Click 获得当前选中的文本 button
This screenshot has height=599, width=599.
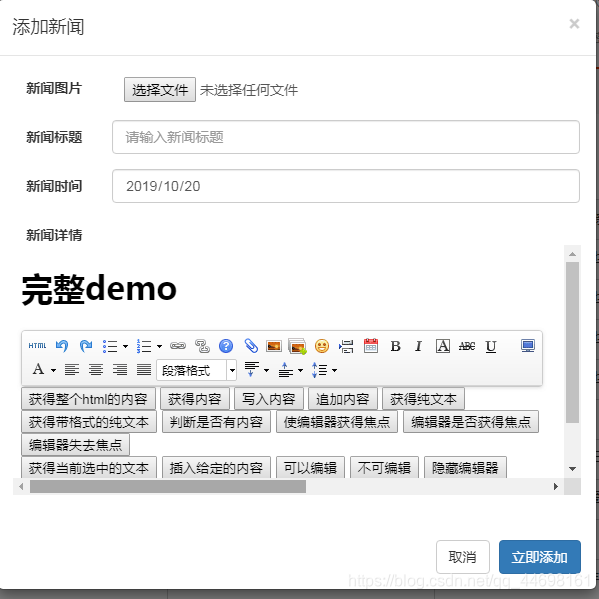89,467
